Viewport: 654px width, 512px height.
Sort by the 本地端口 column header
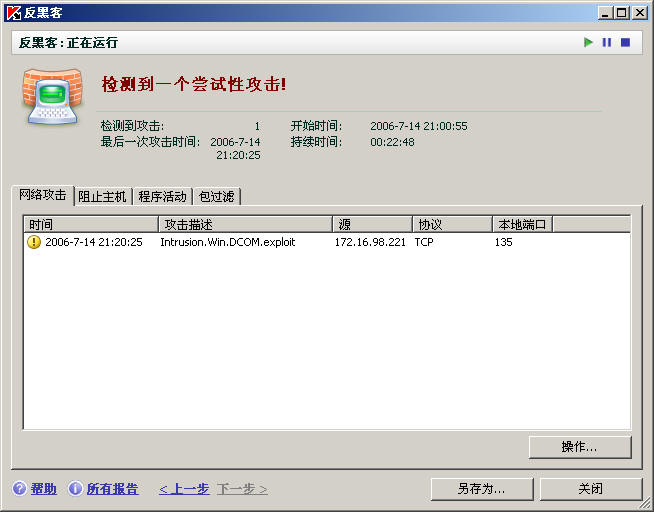[x=522, y=224]
